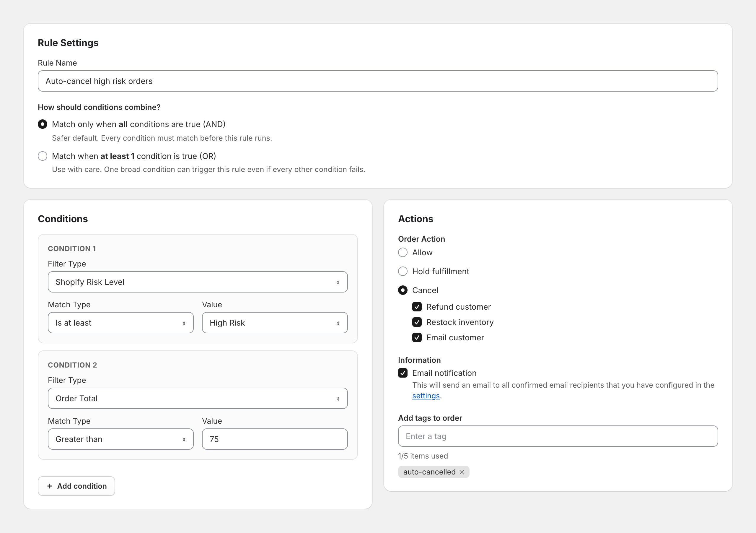Uncheck Refund customer

[417, 307]
